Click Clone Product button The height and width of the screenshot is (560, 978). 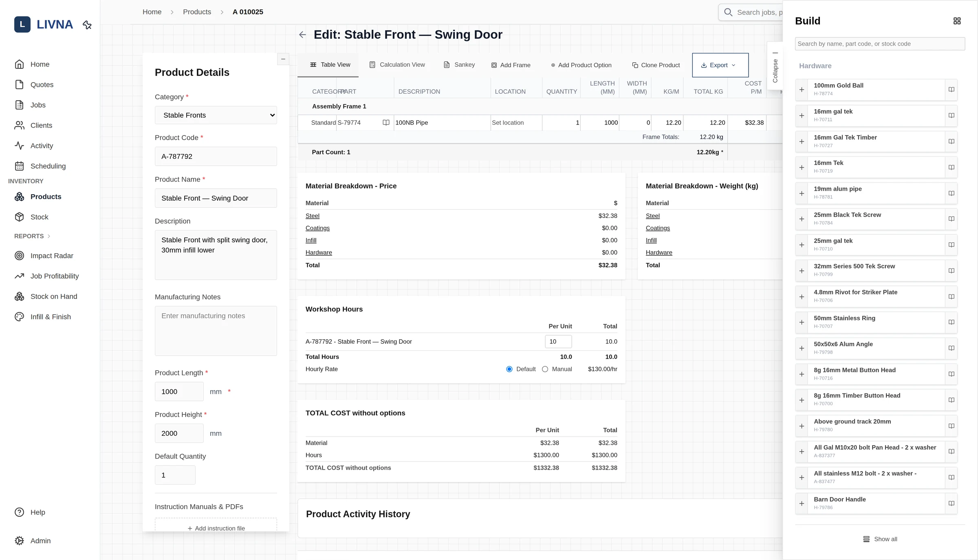656,65
